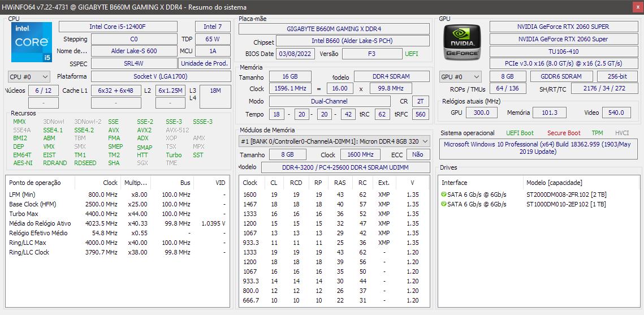Click the PCIe v3.0 x16 link field
The height and width of the screenshot is (315, 644).
(x=563, y=64)
